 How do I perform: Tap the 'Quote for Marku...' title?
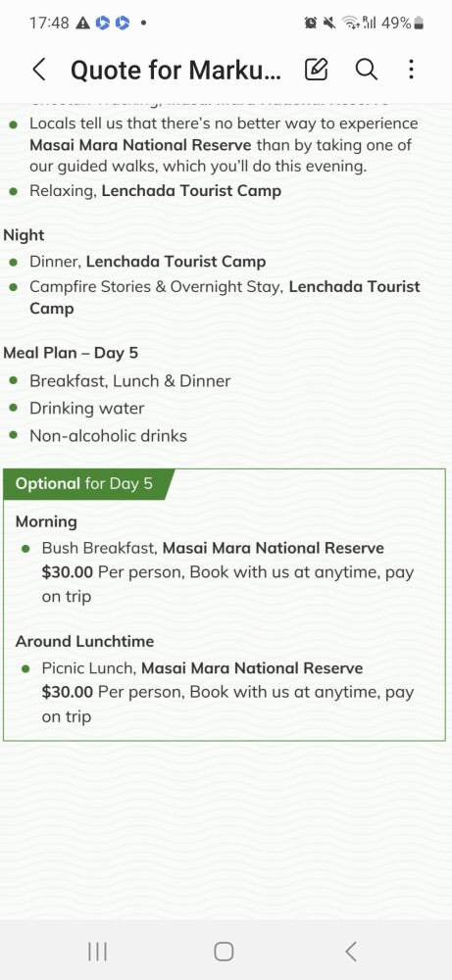tap(176, 70)
